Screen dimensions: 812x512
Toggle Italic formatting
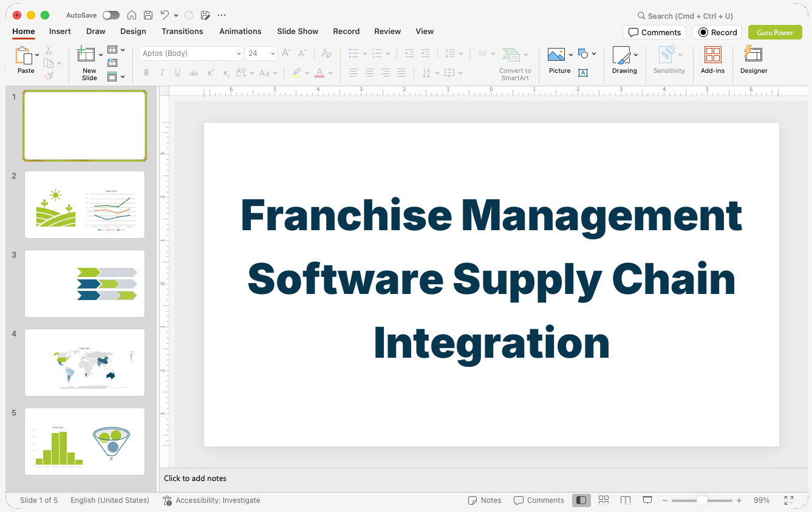tap(162, 73)
